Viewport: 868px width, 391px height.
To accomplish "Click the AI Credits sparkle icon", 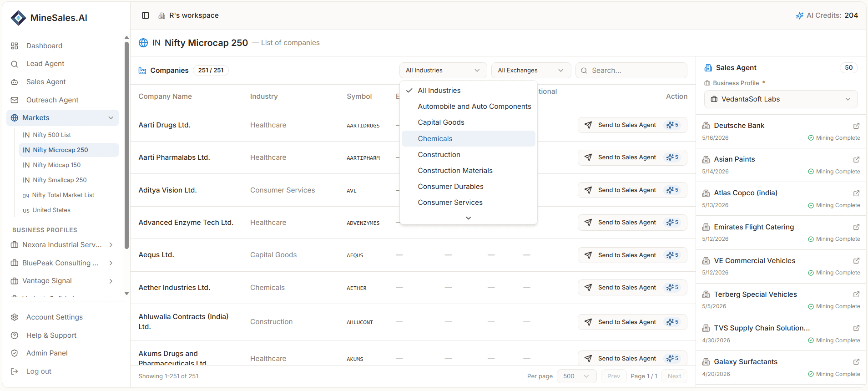I will point(799,15).
